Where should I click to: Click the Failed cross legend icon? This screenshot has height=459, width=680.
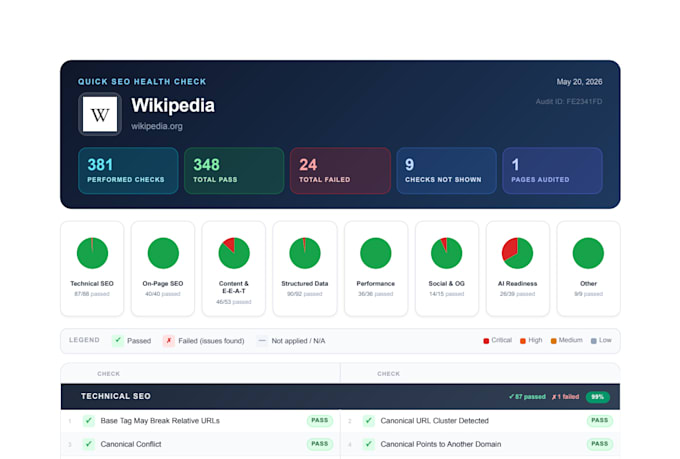[169, 341]
